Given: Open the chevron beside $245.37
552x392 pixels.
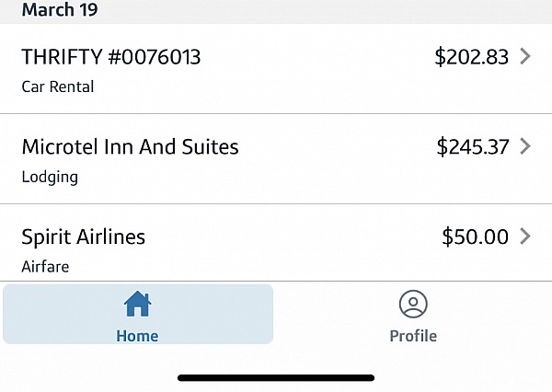Looking at the screenshot, I should 525,146.
